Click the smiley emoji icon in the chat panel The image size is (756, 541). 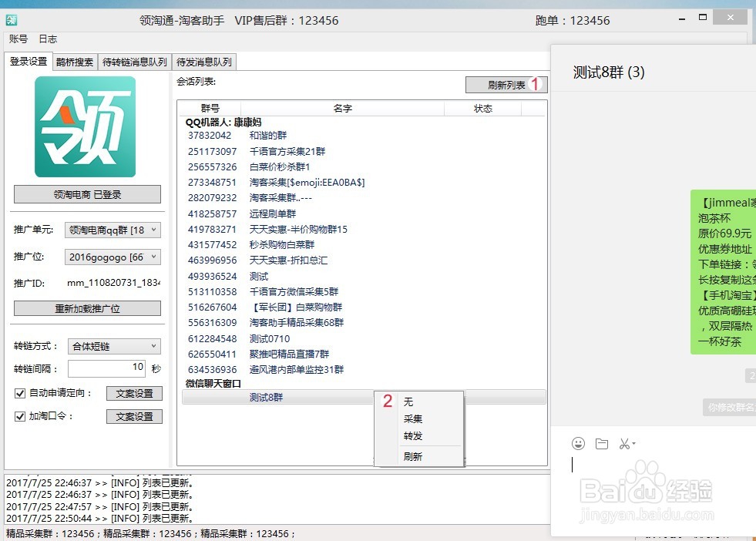coord(579,443)
